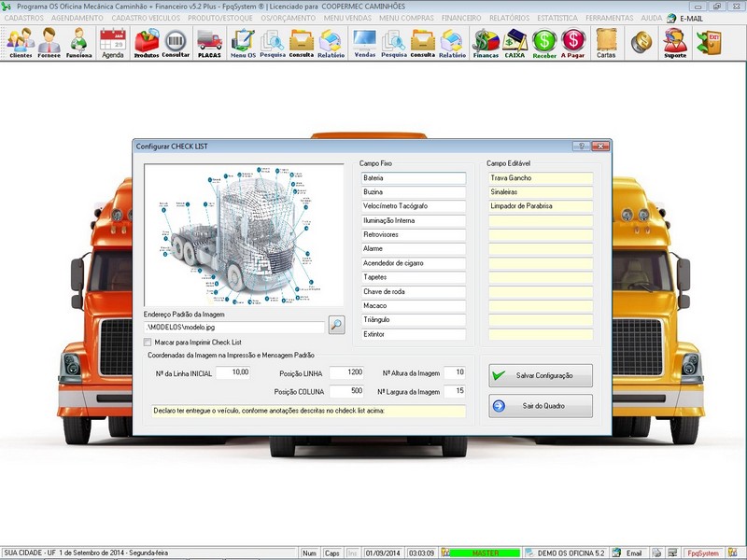Image resolution: width=747 pixels, height=560 pixels.
Task: Click the A Pagar icon
Action: click(x=573, y=42)
